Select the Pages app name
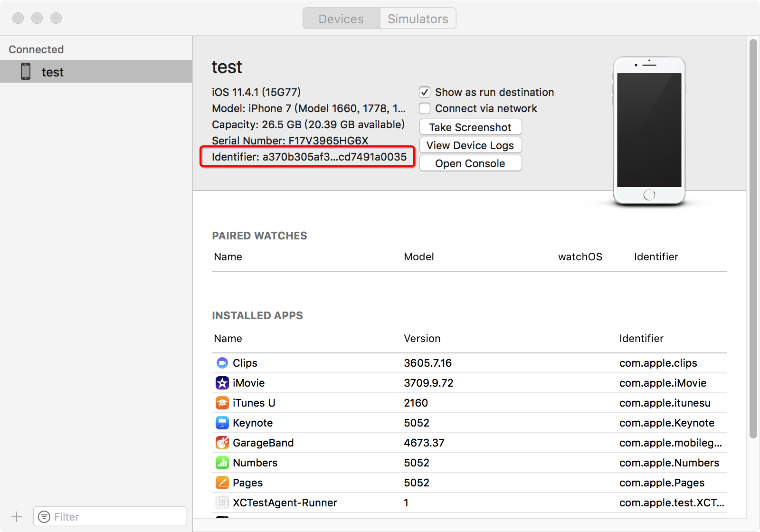The image size is (760, 532). pyautogui.click(x=247, y=483)
